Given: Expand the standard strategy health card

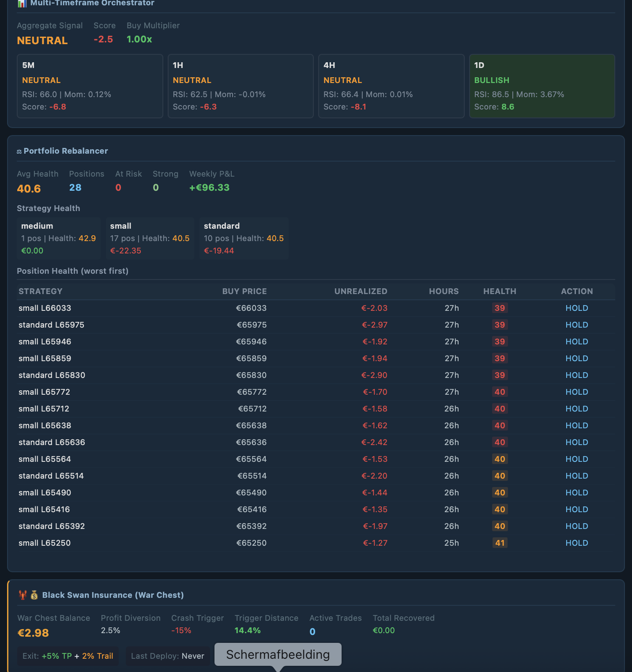Looking at the screenshot, I should click(244, 238).
